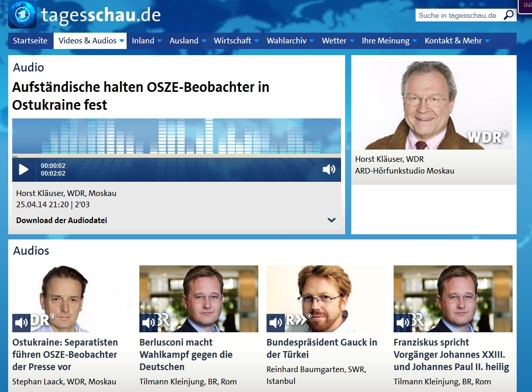Image resolution: width=532 pixels, height=392 pixels.
Task: Click speaker icon on Gauck audio thumbnail
Action: click(276, 323)
